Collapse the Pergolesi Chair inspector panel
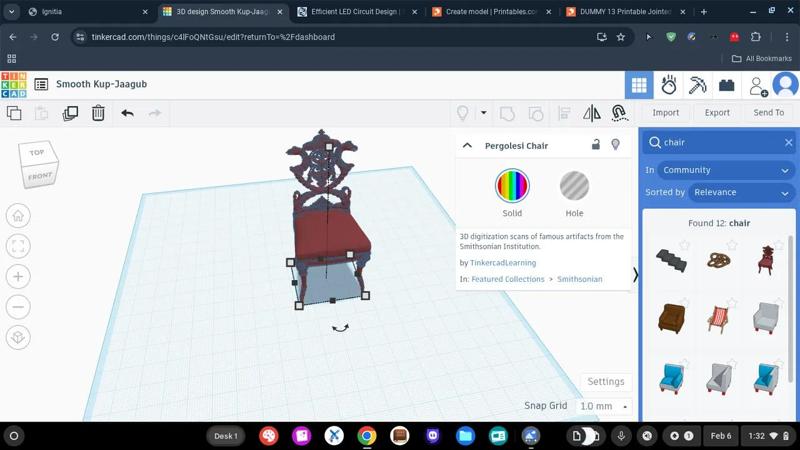Screen dimensions: 800x450 pyautogui.click(x=467, y=145)
